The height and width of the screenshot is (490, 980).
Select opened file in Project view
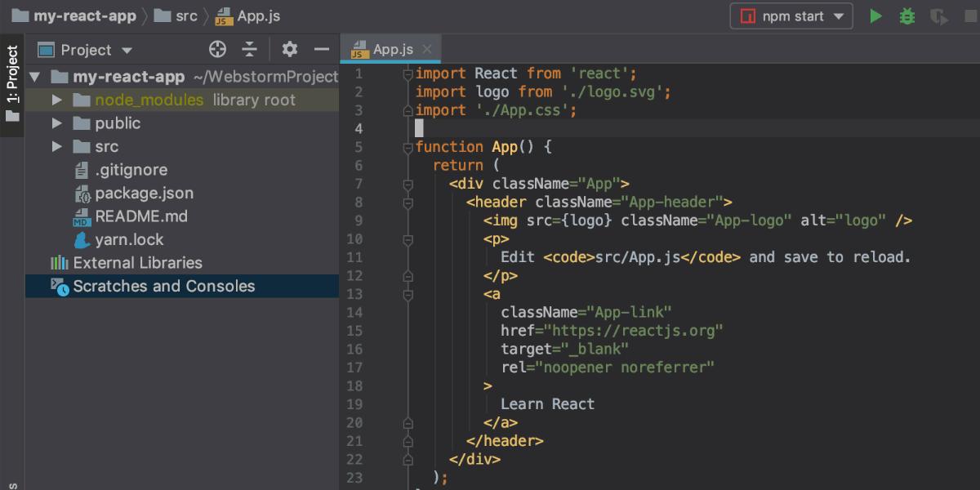217,49
